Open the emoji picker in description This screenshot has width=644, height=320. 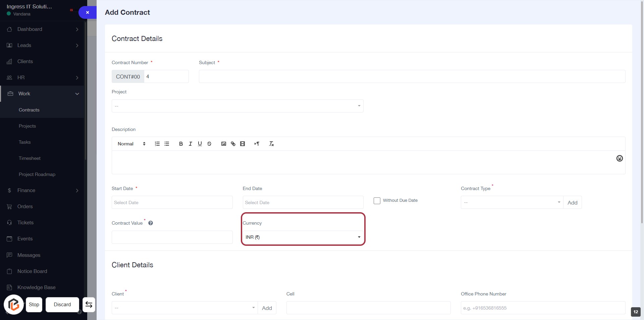[619, 158]
